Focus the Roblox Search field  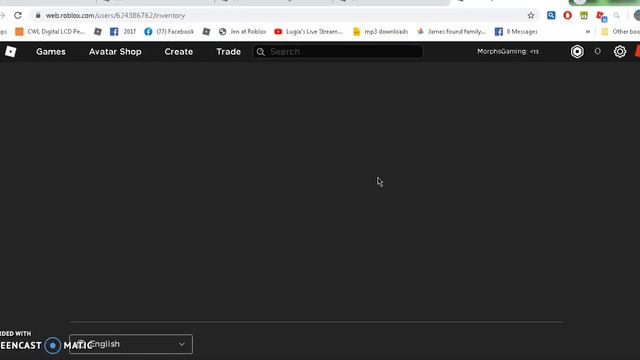(x=338, y=52)
